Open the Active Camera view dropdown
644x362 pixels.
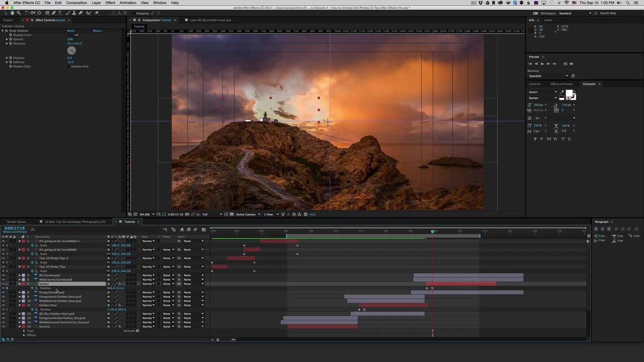coord(247,215)
